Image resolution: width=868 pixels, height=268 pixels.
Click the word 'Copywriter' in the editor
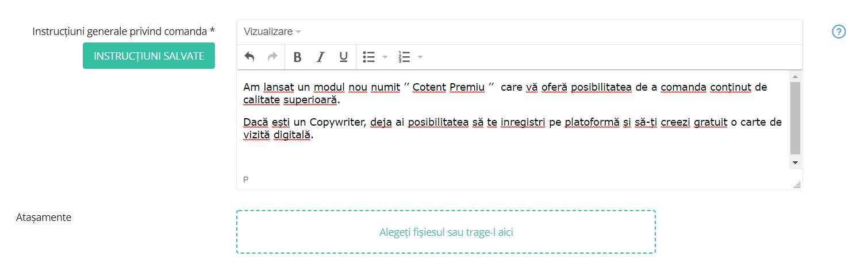tap(336, 122)
